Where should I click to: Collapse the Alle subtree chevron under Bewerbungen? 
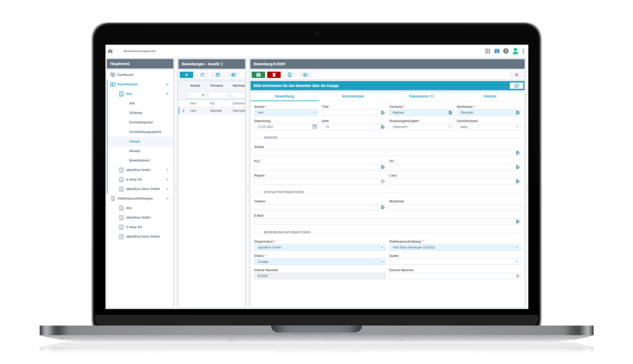click(x=167, y=94)
